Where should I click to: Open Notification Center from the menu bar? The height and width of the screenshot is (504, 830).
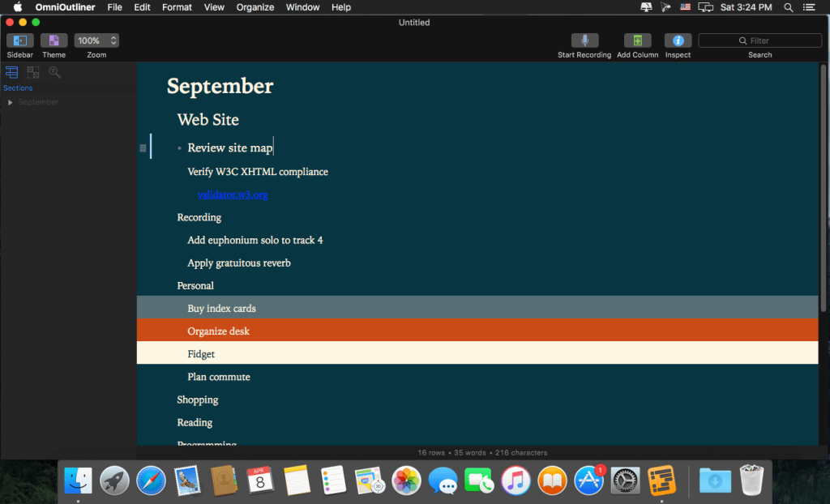pyautogui.click(x=808, y=7)
